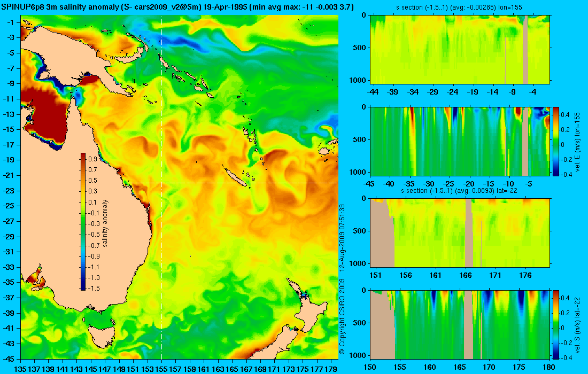Image resolution: width=588 pixels, height=374 pixels.
Task: Click where the white dashed lines cross on the map
Action: pos(161,183)
